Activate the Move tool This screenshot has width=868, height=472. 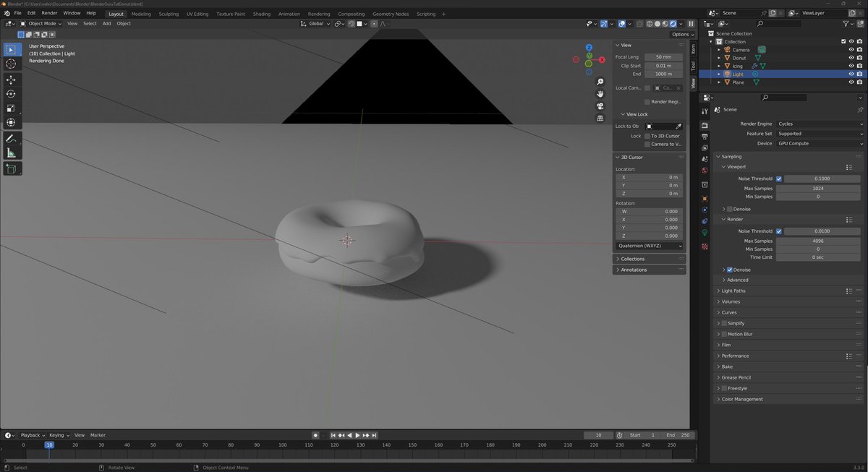pyautogui.click(x=12, y=80)
